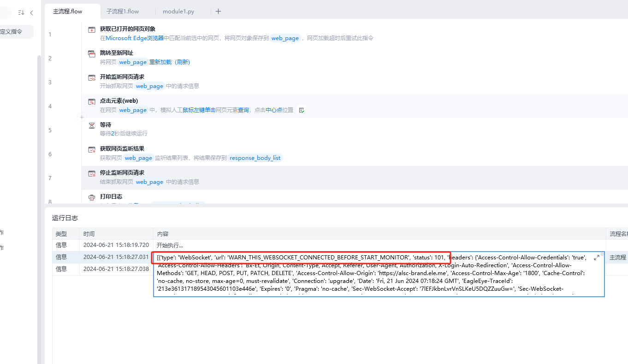Viewport: 628px width, 364px height.
Task: Select the 开始监听网页请求 step icon
Action: 91,77
